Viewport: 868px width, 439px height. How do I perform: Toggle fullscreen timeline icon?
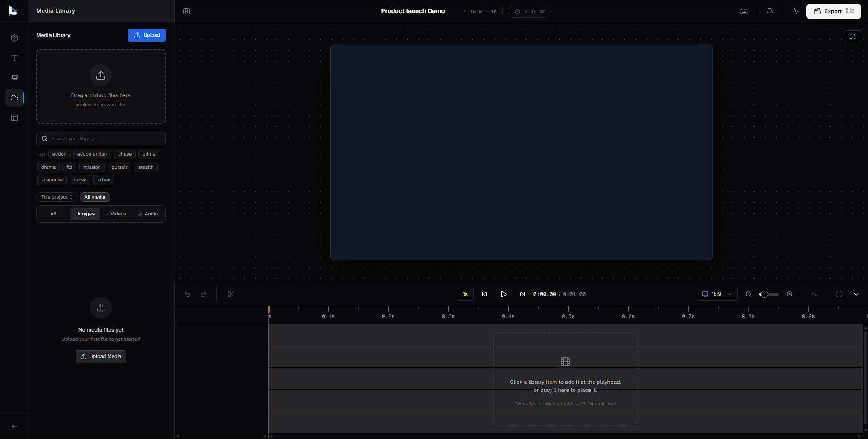click(x=839, y=294)
